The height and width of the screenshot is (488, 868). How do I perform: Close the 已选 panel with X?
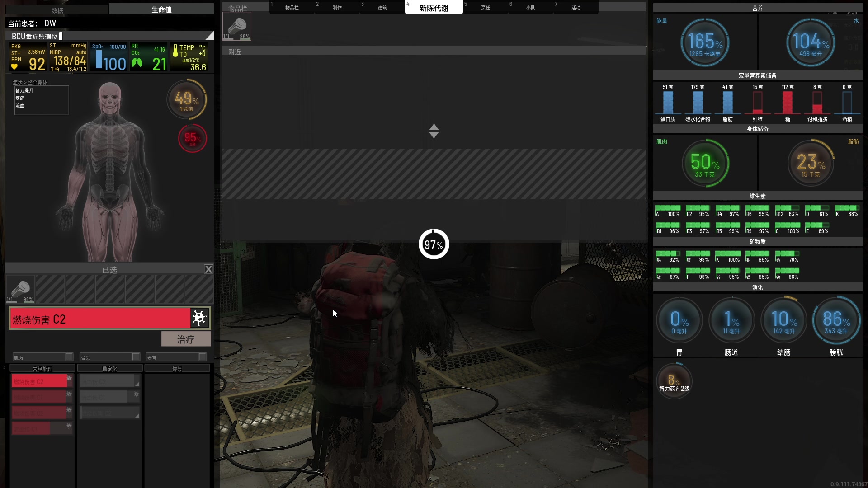[x=208, y=269]
